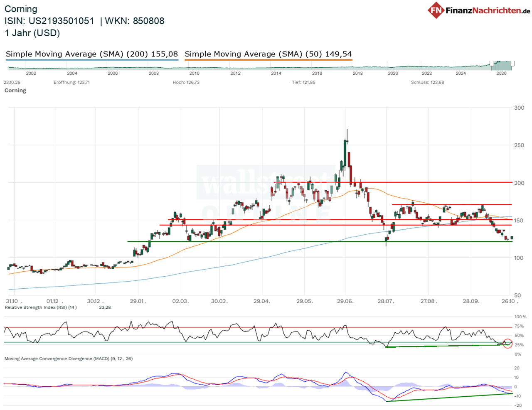Click the 'Eröffnung: 123,71' value

(x=71, y=82)
